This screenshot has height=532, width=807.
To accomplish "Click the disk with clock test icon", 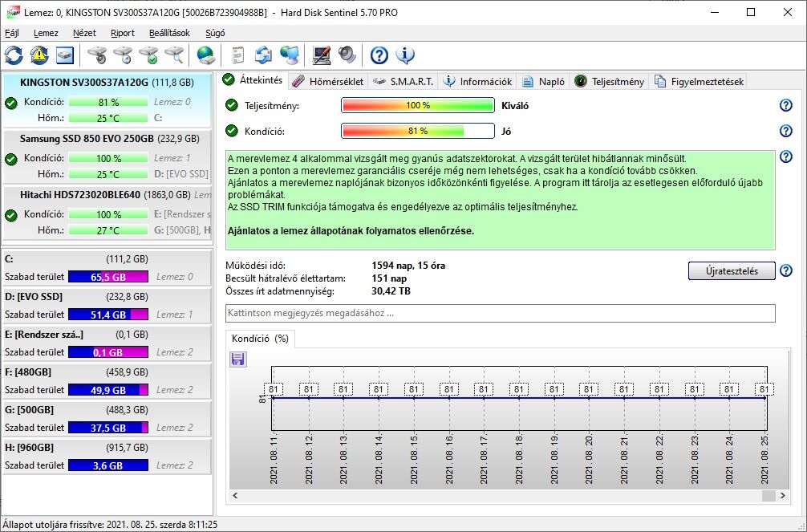I will point(123,55).
